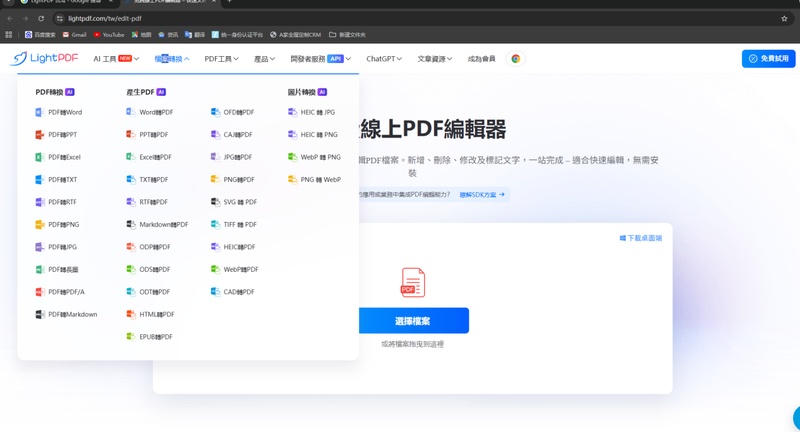
Task: Select the SVG to PDF icon
Action: coord(215,202)
